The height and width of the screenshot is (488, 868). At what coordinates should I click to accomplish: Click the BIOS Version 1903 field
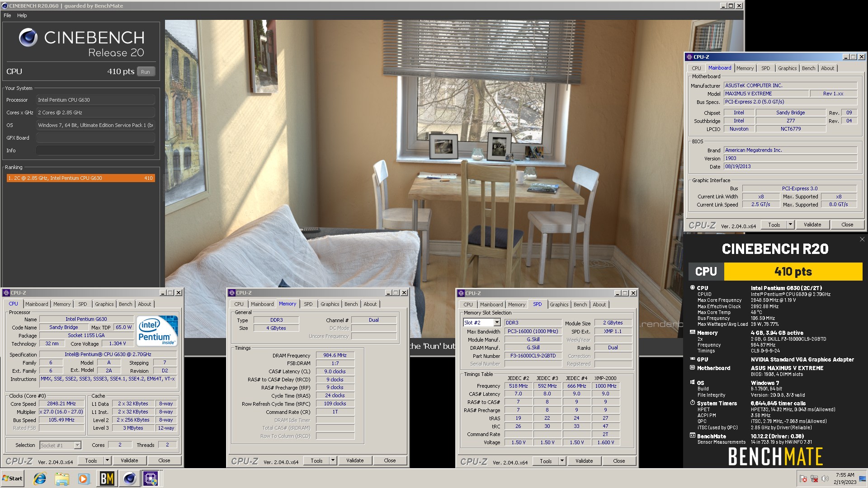pyautogui.click(x=790, y=159)
